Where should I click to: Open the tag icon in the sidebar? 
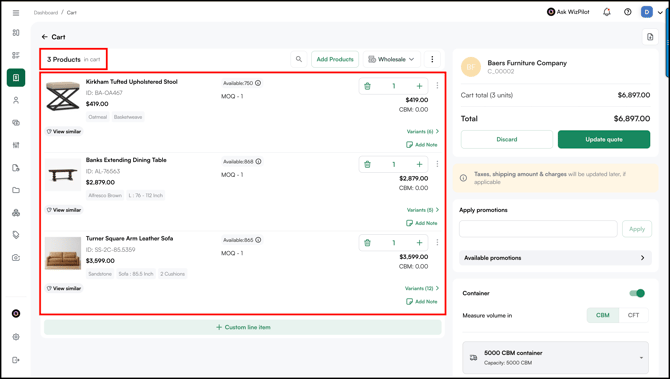click(16, 235)
